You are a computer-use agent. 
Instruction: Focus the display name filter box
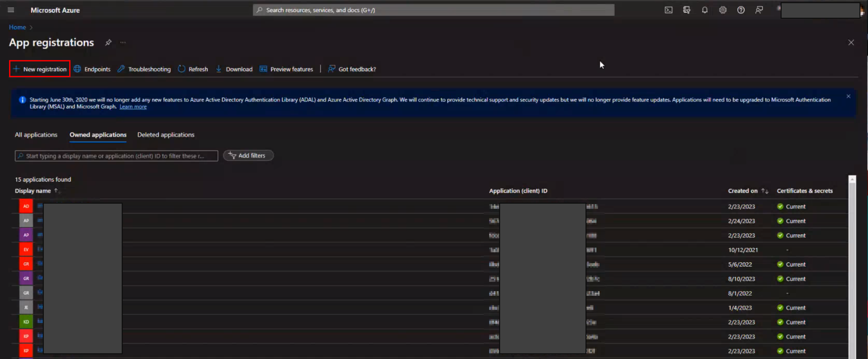(116, 156)
